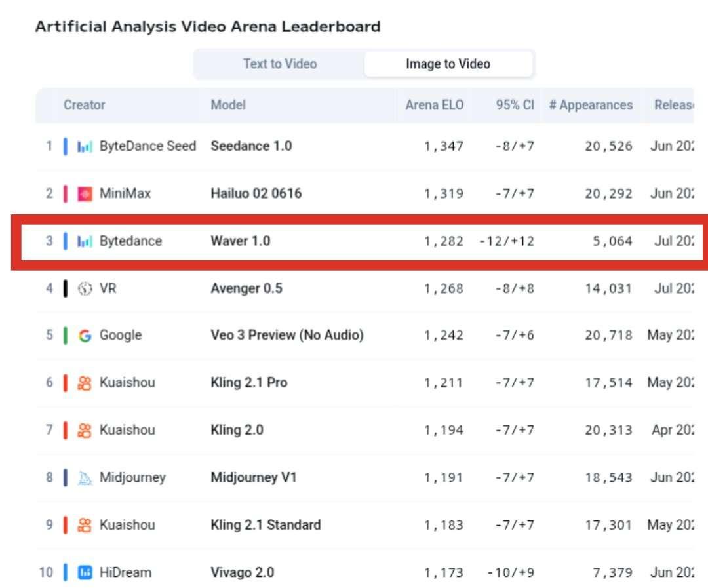Click the Google logo icon
The image size is (708, 588).
click(x=85, y=336)
